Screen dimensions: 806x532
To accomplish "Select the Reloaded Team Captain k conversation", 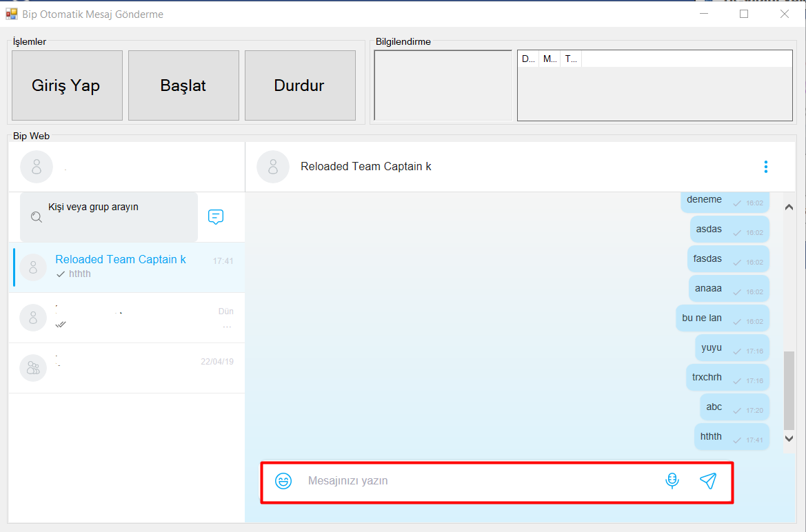I will coord(127,267).
